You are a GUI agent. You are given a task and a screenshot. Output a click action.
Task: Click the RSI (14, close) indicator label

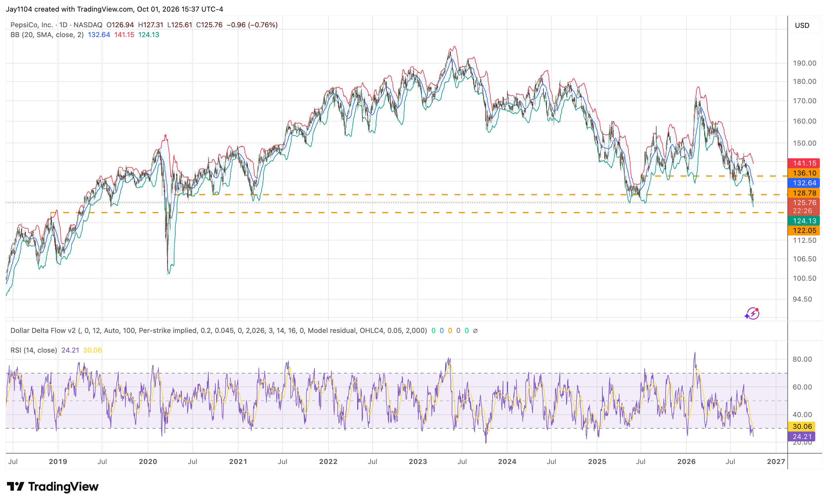pyautogui.click(x=34, y=350)
